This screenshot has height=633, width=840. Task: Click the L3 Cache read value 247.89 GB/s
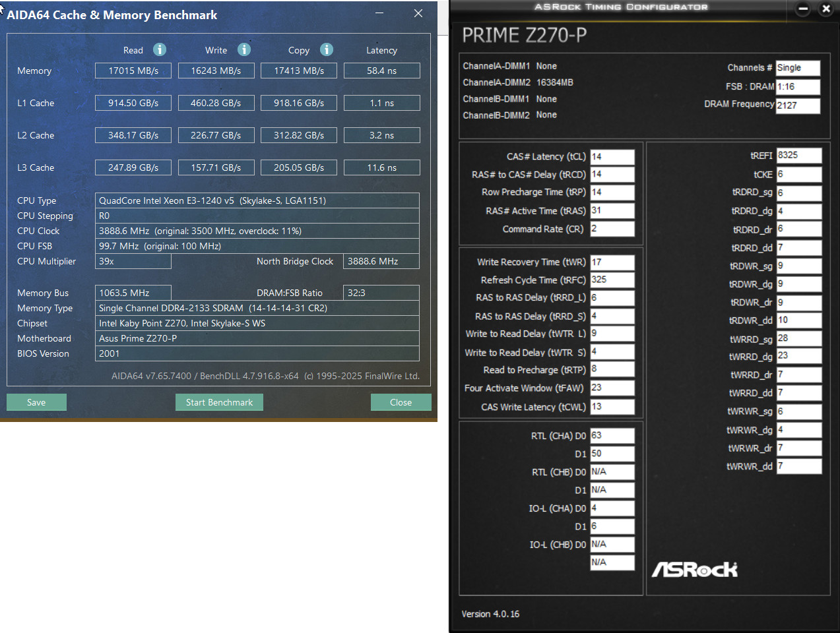133,167
